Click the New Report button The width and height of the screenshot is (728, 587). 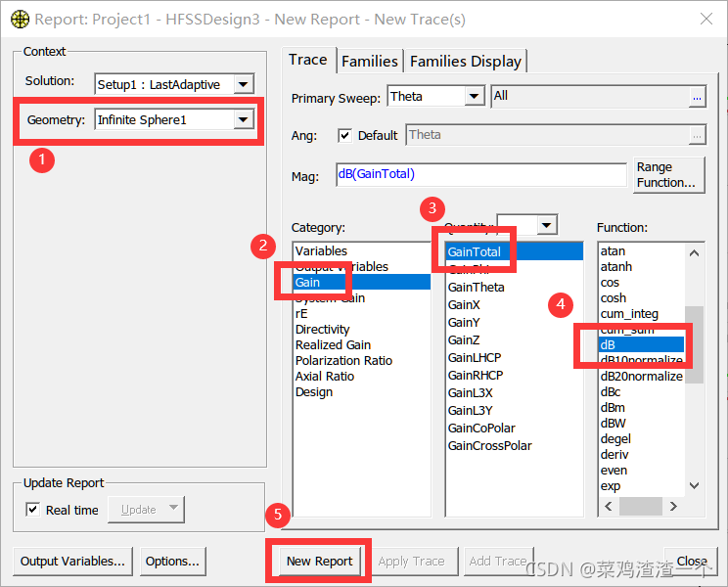319,561
